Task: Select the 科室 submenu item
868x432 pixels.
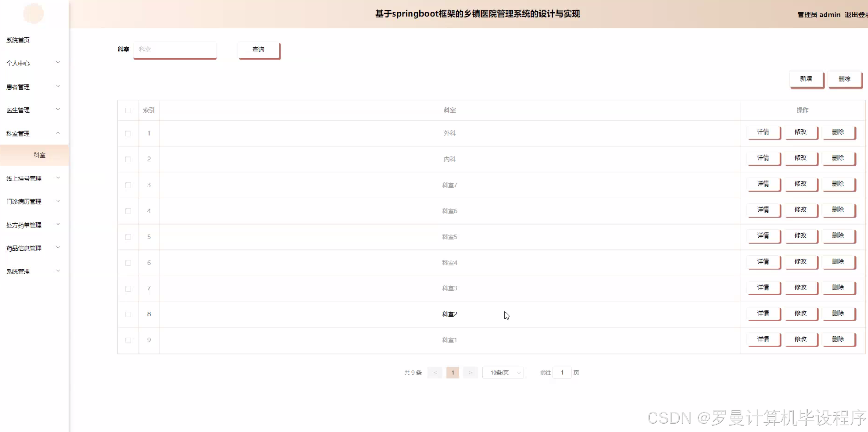Action: click(x=40, y=155)
